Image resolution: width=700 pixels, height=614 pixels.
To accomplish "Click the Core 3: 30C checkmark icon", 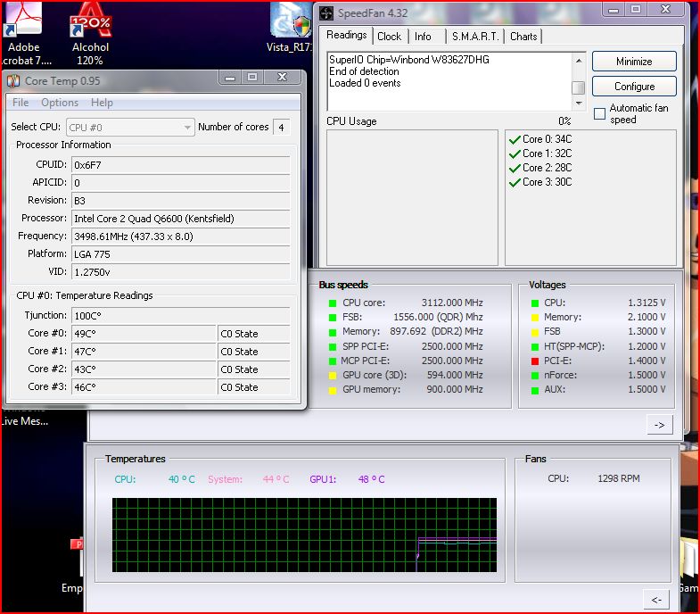I will 515,182.
